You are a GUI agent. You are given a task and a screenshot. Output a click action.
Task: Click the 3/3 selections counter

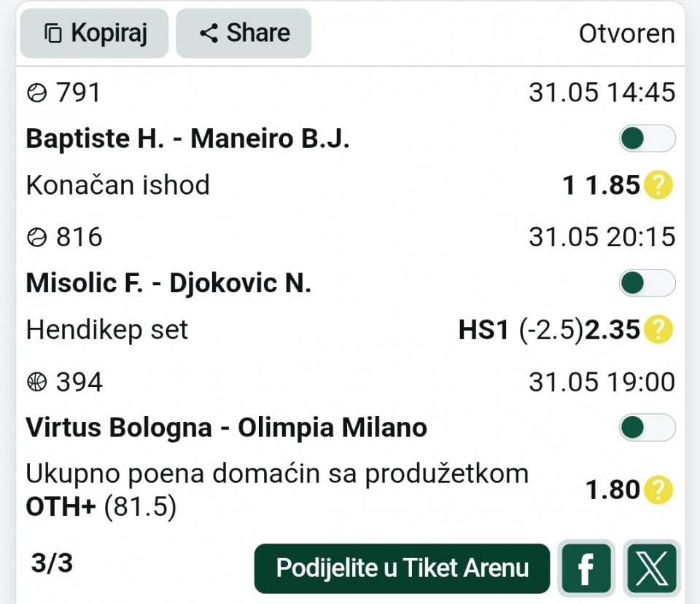pyautogui.click(x=52, y=563)
